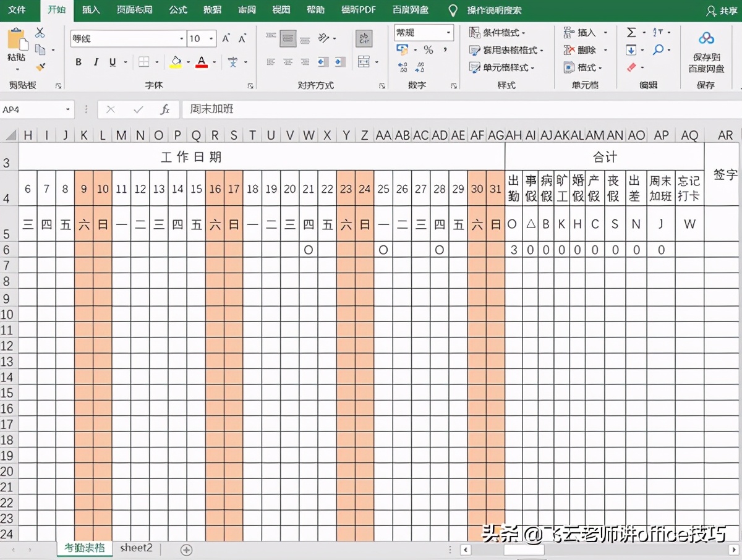Decrease decimal places icon
The image size is (742, 560).
click(420, 67)
